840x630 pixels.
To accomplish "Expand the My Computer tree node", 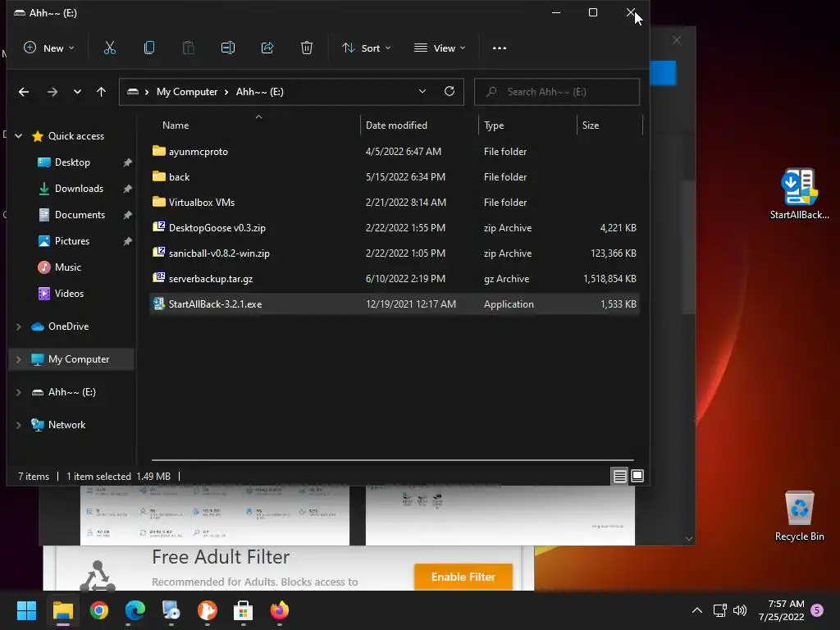I will point(19,359).
